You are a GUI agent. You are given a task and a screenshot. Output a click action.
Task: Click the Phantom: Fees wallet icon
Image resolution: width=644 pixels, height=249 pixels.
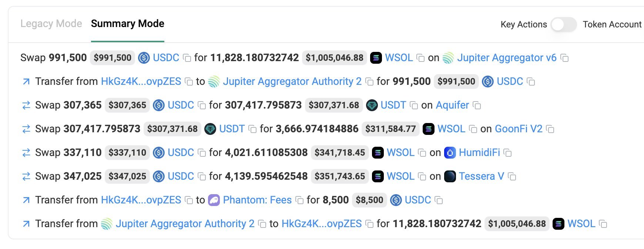click(x=214, y=200)
